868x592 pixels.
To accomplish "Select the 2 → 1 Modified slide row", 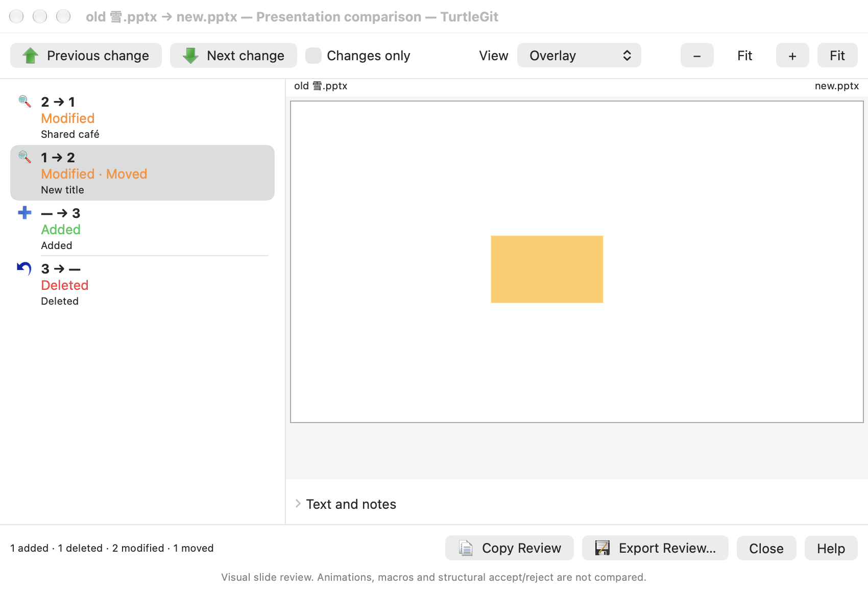I will tap(142, 117).
